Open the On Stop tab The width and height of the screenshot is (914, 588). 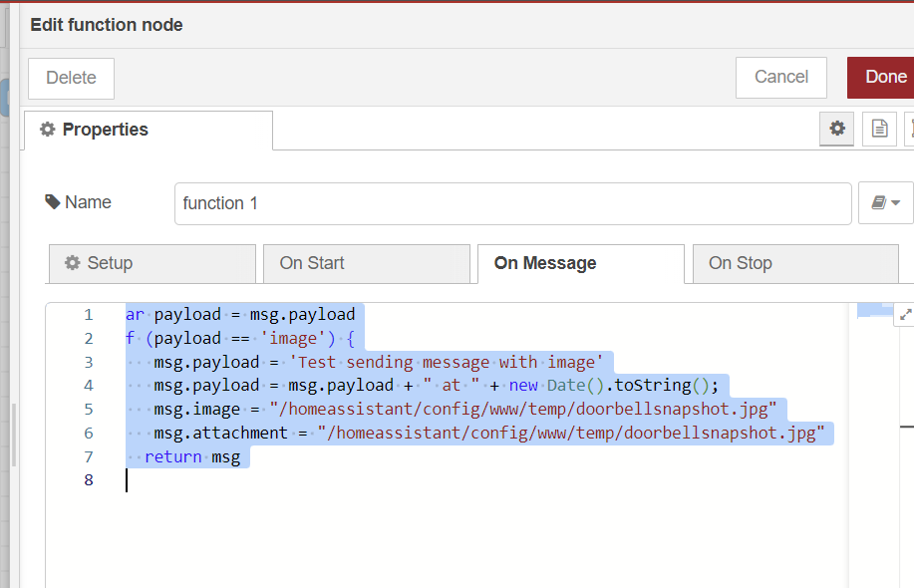tap(794, 263)
